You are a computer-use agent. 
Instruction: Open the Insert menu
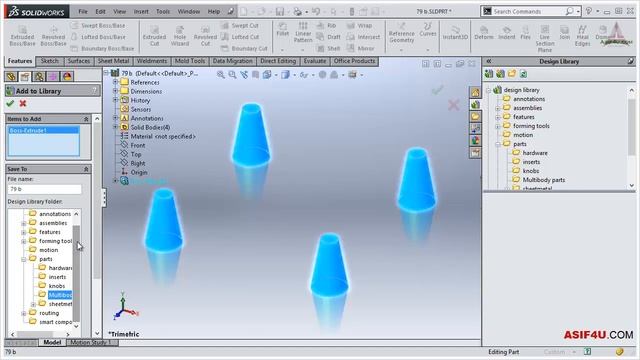click(x=141, y=11)
